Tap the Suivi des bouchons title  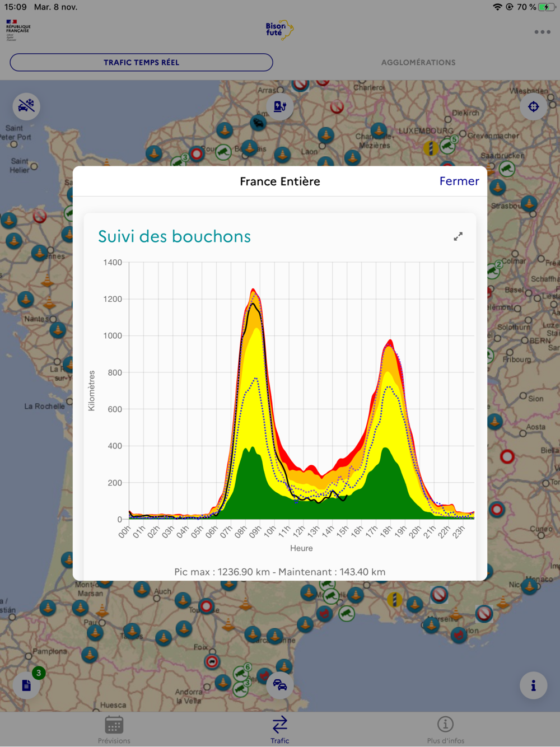point(174,236)
